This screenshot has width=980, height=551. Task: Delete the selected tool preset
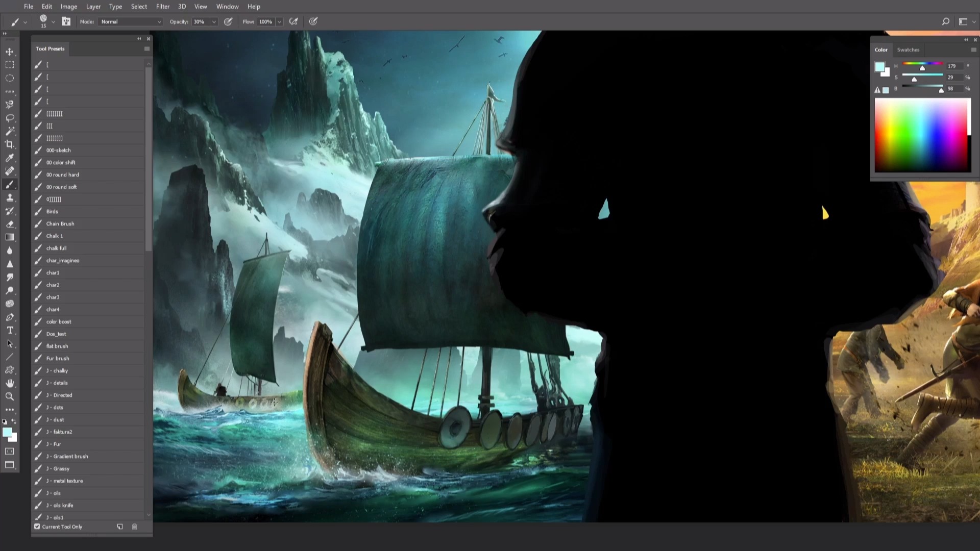tap(134, 527)
